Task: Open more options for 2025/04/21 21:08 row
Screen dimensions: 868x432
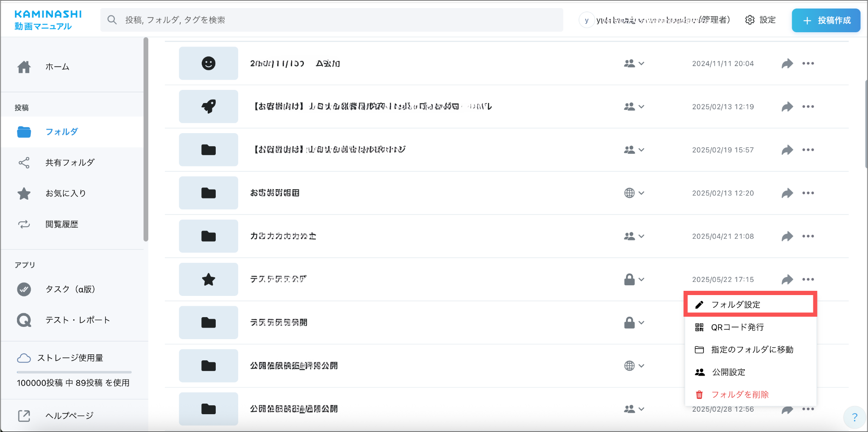Action: coord(808,237)
